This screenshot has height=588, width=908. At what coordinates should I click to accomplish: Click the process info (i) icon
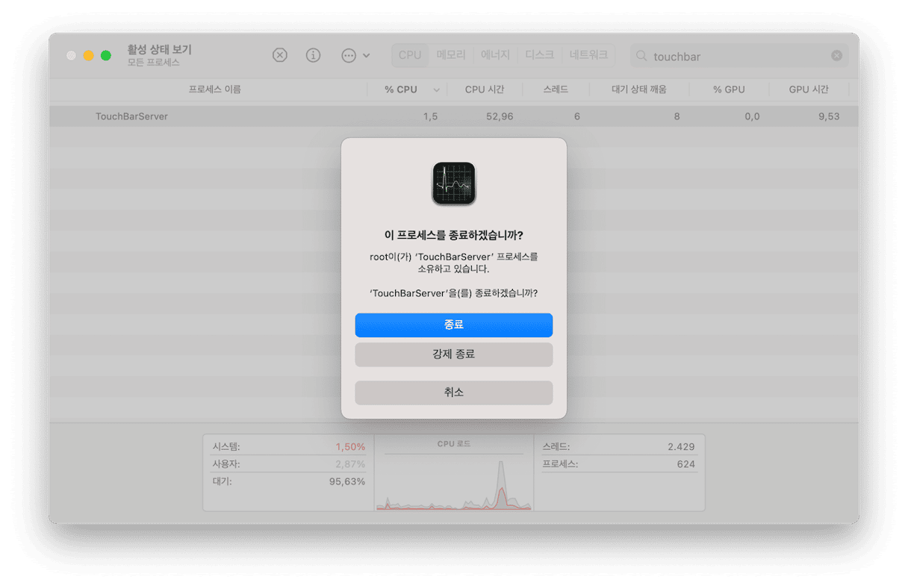coord(314,55)
